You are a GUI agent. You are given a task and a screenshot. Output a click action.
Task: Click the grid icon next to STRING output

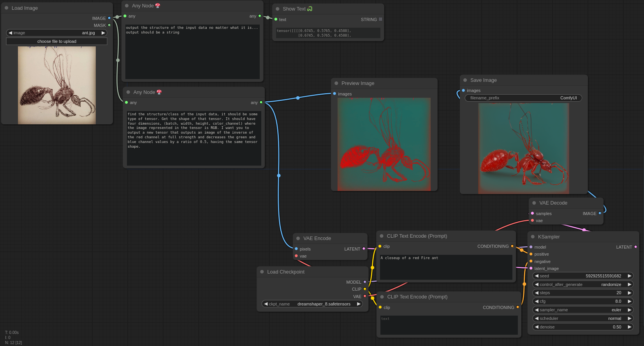[x=380, y=19]
